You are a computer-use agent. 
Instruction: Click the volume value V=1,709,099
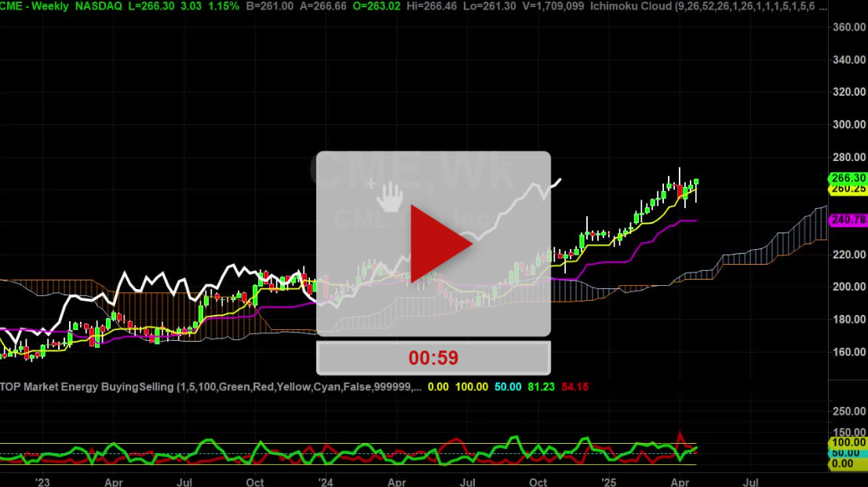pos(553,6)
